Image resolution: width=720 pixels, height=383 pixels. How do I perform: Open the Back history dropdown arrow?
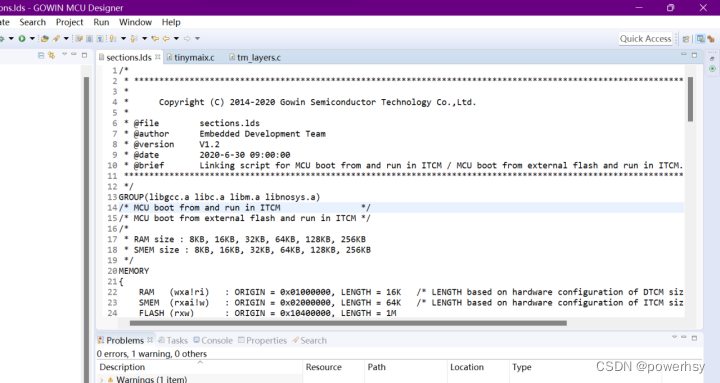click(176, 39)
